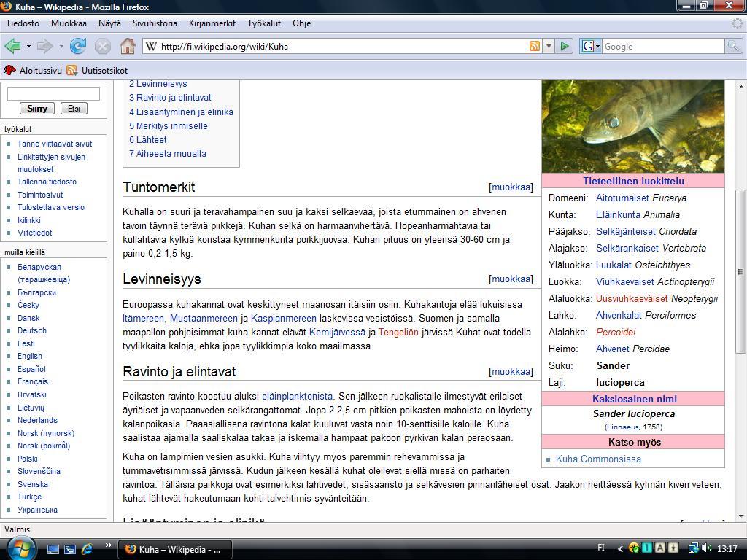Screen dimensions: 747x560
Task: Click the Siirry button
Action: [x=37, y=109]
